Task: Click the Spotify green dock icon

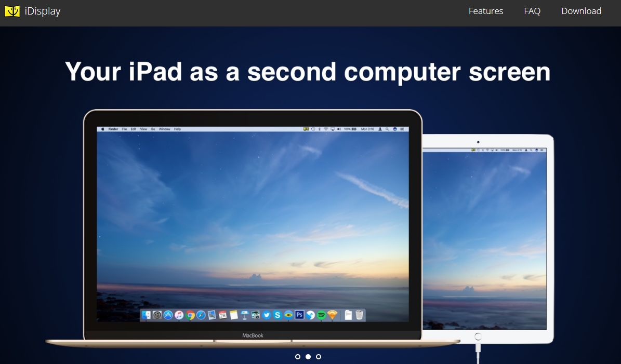Action: (x=321, y=315)
